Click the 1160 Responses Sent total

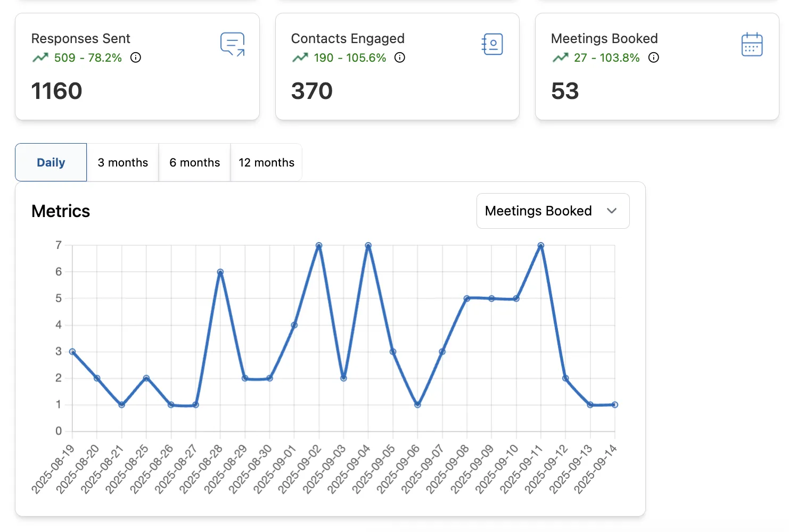(56, 91)
